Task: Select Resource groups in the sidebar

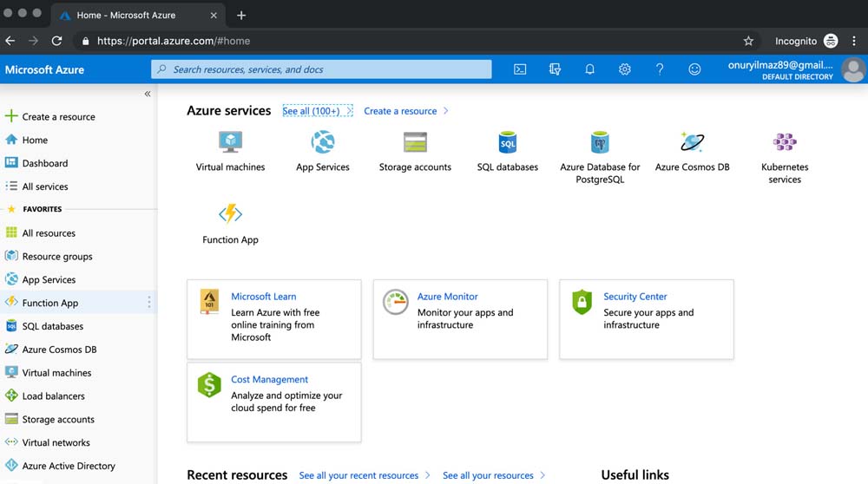Action: pyautogui.click(x=57, y=257)
